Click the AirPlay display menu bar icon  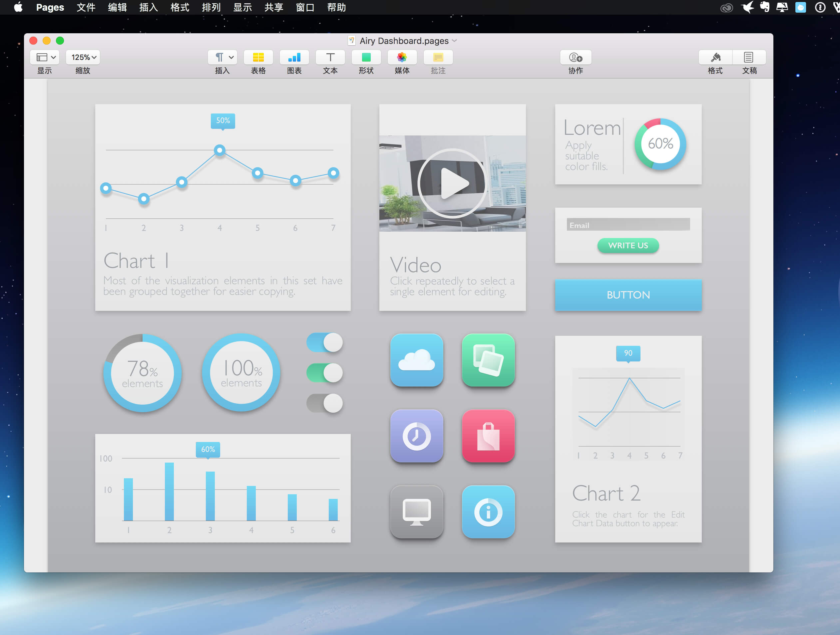click(x=782, y=7)
